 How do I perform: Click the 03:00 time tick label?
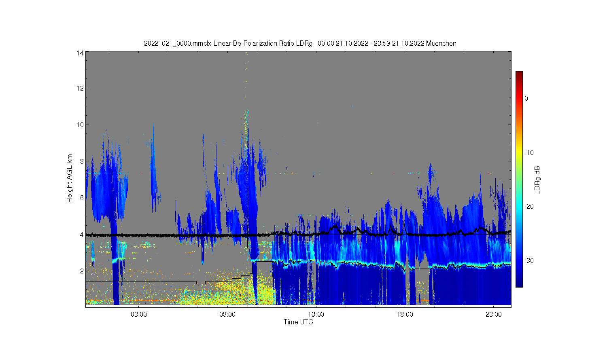tap(139, 315)
